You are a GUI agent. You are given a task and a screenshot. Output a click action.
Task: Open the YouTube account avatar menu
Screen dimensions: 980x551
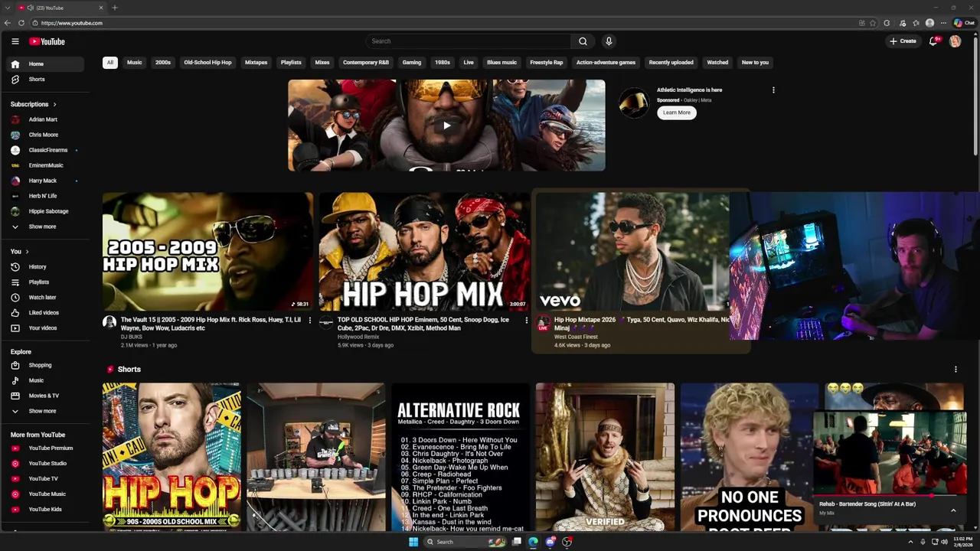pos(955,41)
